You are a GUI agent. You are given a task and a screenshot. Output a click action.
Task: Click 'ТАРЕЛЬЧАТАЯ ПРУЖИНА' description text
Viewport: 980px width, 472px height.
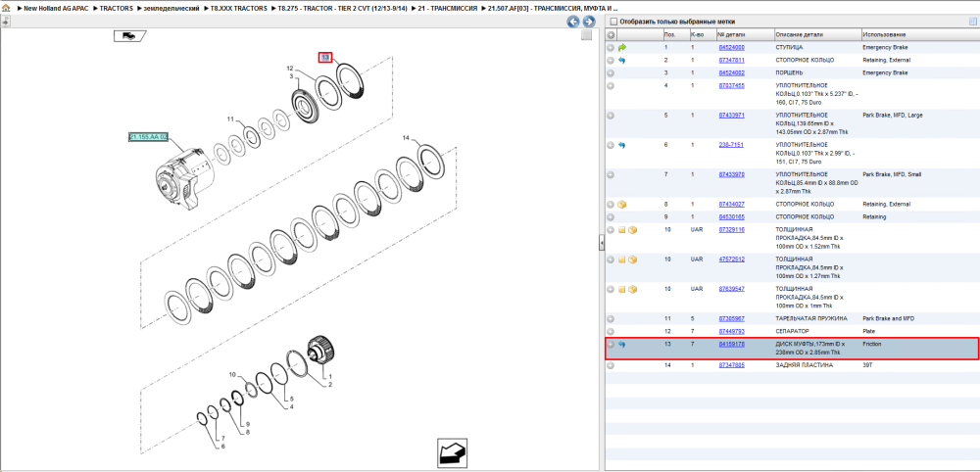tap(811, 319)
